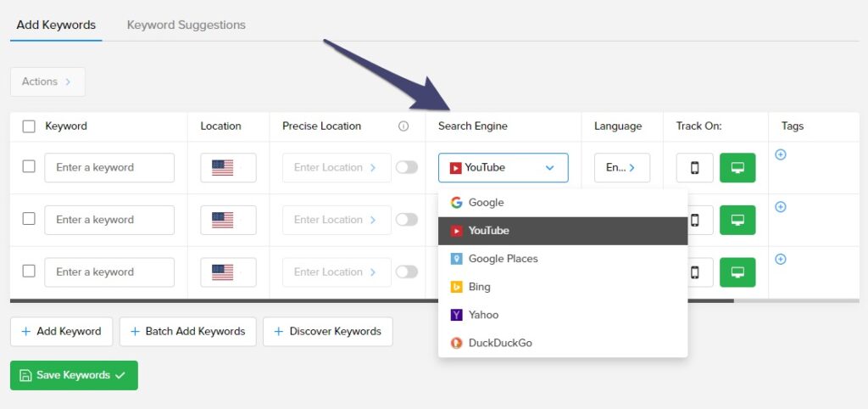Toggle desktop tracking in the first row
Viewport: 868px width, 409px height.
(x=737, y=167)
